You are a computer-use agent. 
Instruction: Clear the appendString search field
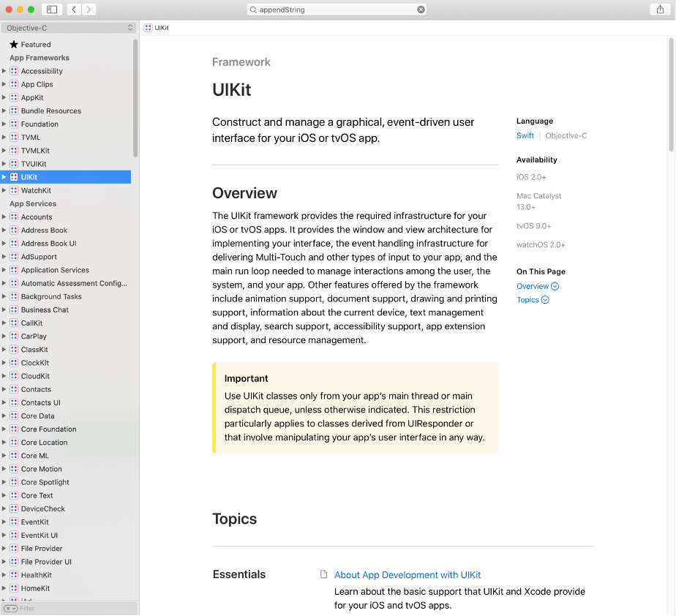click(x=421, y=10)
